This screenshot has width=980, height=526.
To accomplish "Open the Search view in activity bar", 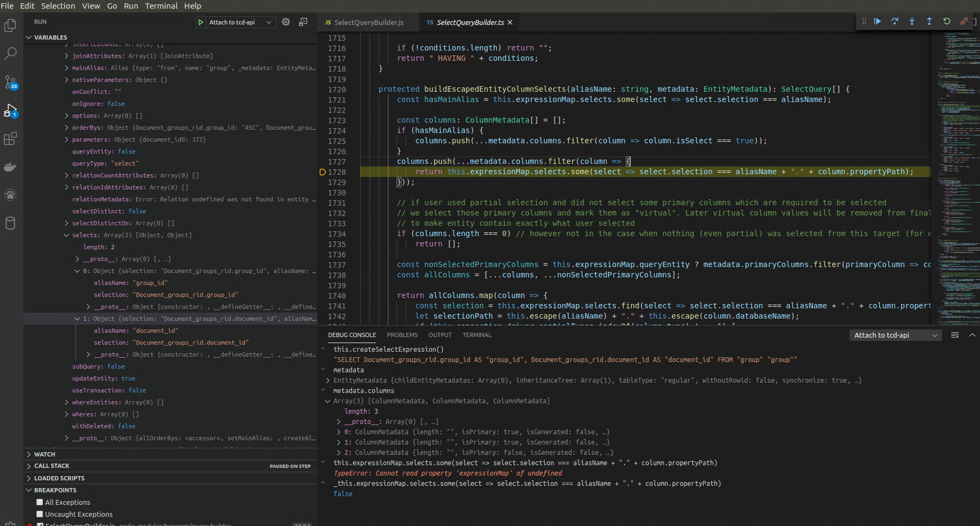I will tap(10, 54).
